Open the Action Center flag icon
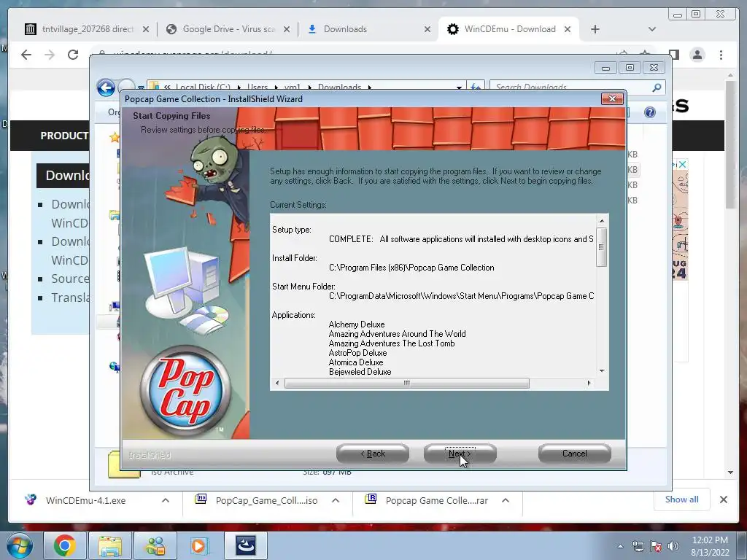 (656, 546)
